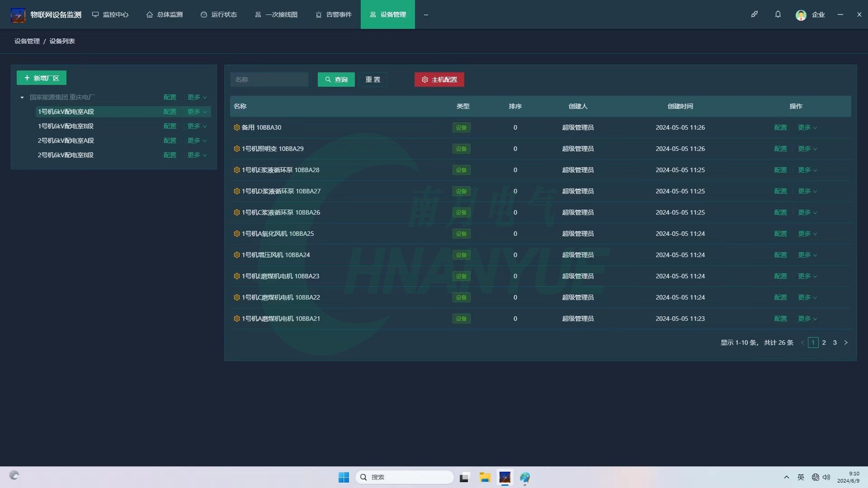
Task: Open File Explorer from taskbar
Action: (485, 477)
